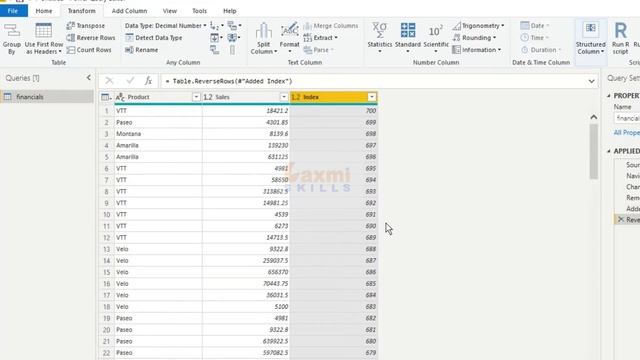Click the Fill down icon in Any Column
This screenshot has width=640, height=360.
pos(216,38)
